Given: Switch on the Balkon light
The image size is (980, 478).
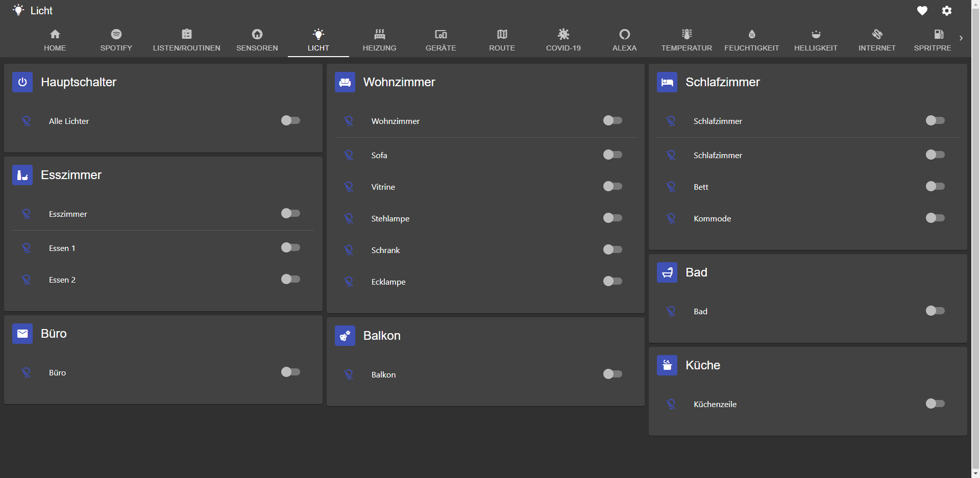Looking at the screenshot, I should pos(612,374).
